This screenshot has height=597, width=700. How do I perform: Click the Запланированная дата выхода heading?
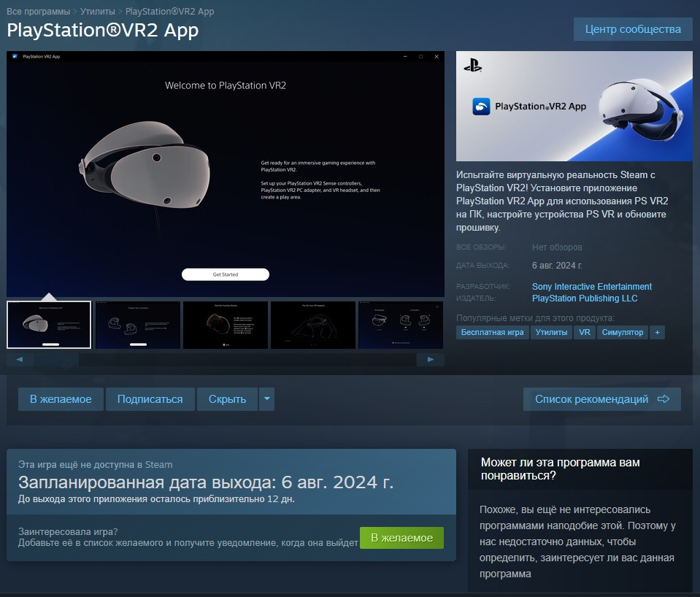[x=206, y=482]
